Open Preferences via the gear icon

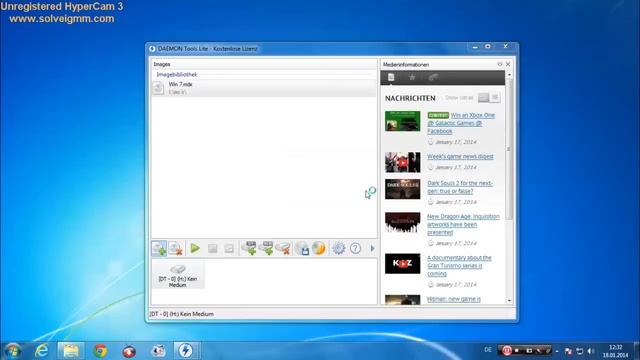338,248
